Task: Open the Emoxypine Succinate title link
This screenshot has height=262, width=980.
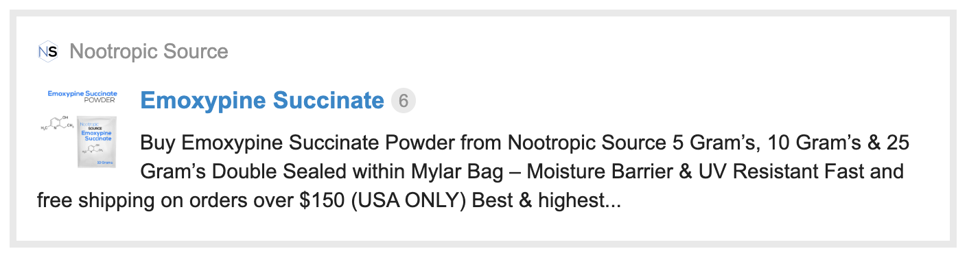Action: pos(261,101)
